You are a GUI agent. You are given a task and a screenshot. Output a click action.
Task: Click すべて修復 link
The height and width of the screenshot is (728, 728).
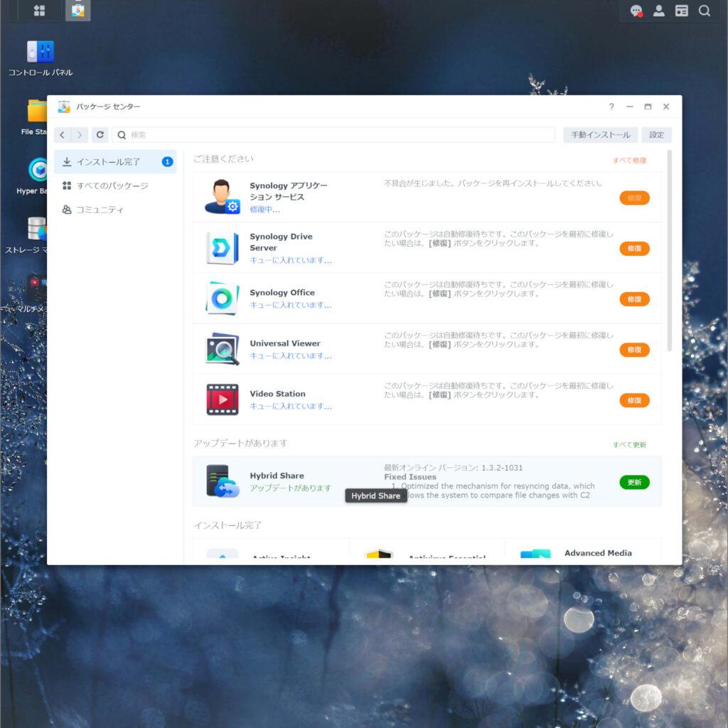(x=629, y=161)
